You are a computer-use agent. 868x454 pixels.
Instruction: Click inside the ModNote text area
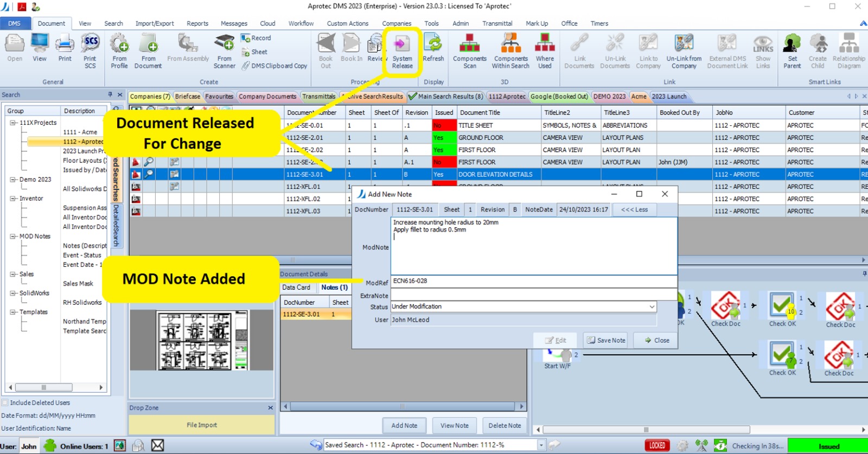tap(534, 246)
